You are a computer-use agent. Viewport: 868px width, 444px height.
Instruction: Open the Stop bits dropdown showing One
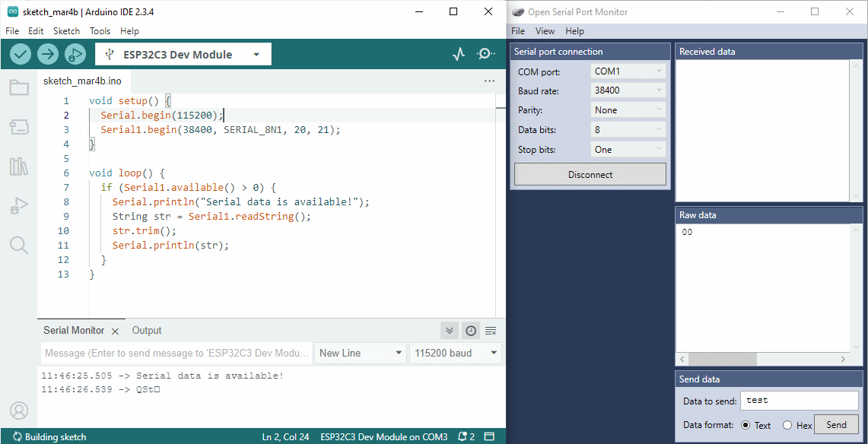[628, 149]
